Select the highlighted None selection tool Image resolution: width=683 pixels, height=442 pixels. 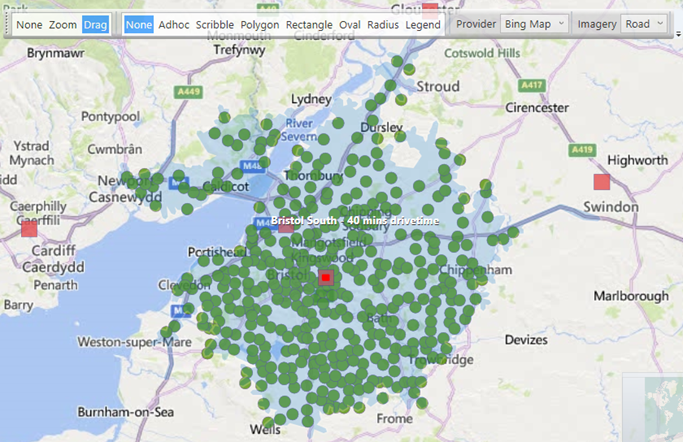[139, 25]
